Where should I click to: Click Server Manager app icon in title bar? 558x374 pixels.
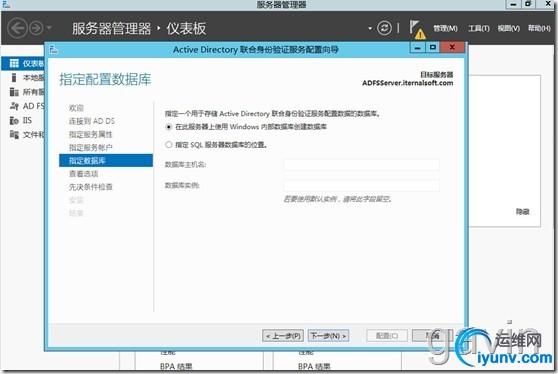[6, 4]
